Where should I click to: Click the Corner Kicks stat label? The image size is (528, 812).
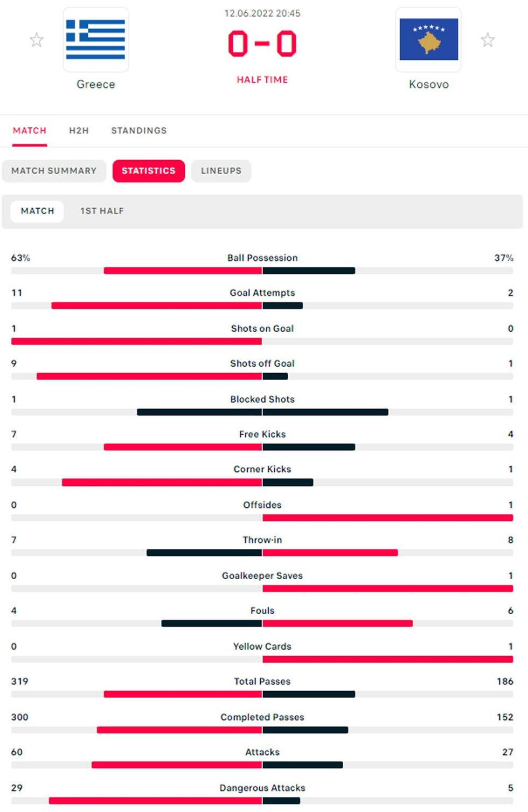coord(262,469)
